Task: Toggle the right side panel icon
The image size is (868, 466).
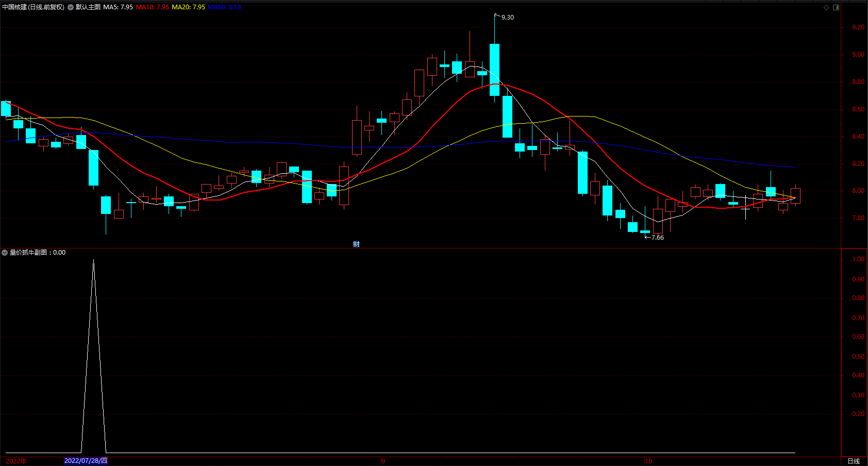Action: pos(836,7)
